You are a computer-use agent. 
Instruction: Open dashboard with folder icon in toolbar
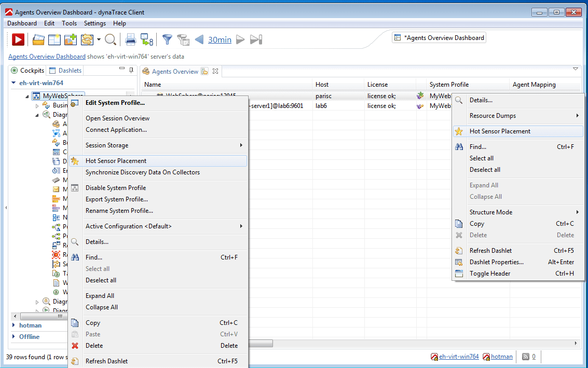[x=38, y=39]
